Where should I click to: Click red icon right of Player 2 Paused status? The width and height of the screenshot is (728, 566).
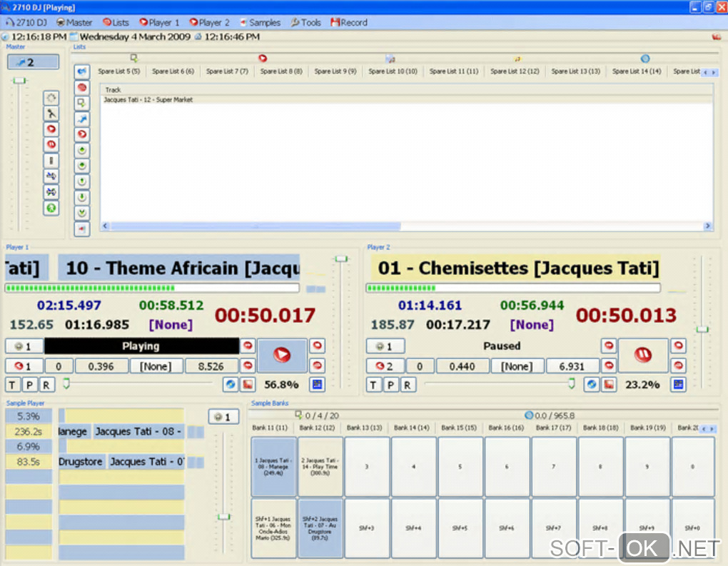609,346
